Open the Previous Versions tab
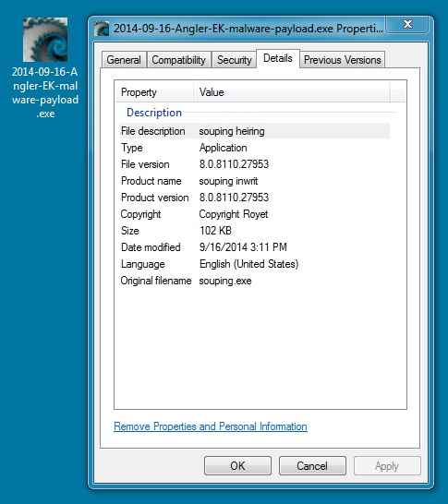Viewport: 448px width, 504px height. coord(342,60)
